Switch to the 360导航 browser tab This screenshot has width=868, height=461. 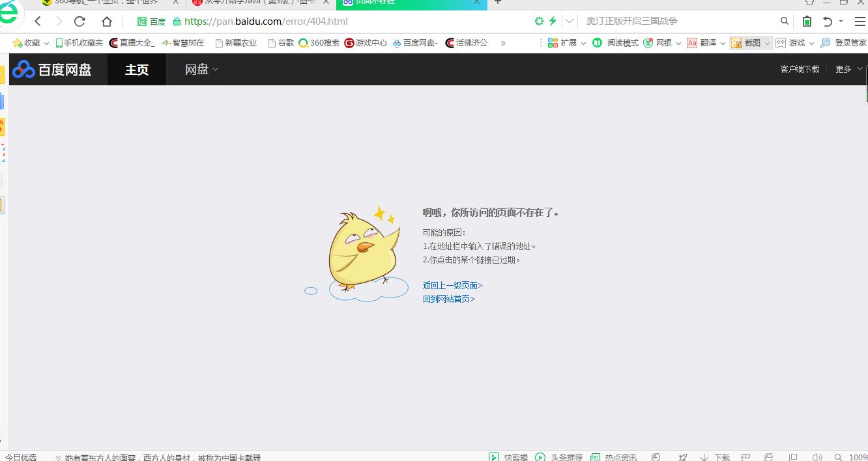coord(104,2)
